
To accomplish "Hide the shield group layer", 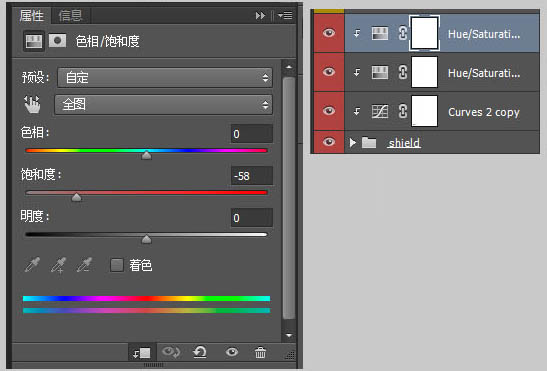I will click(x=329, y=142).
